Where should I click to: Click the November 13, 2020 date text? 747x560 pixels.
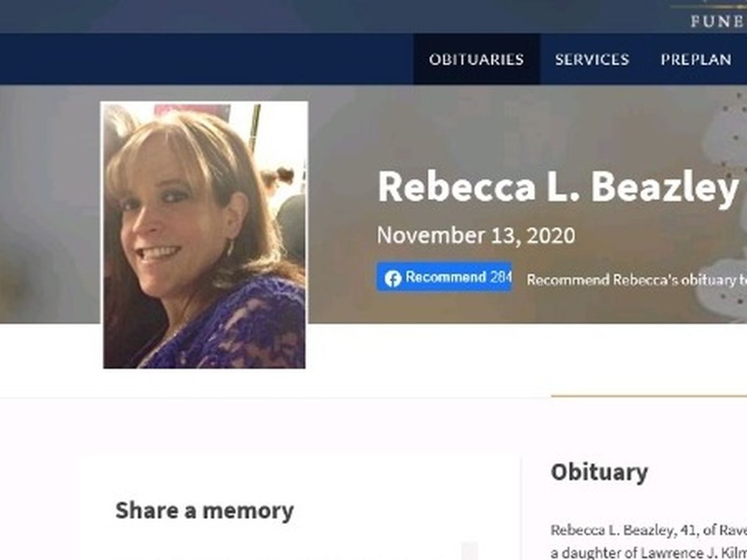476,235
